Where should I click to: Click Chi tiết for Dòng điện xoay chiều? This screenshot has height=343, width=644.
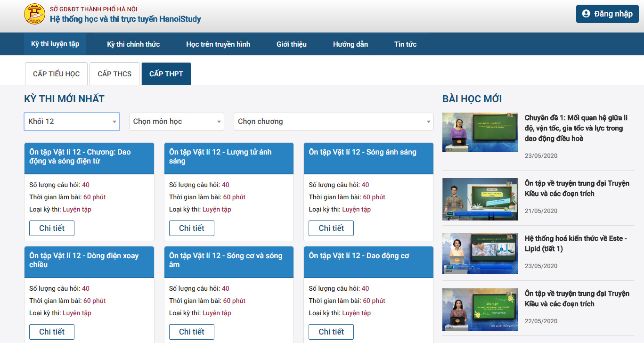(x=52, y=332)
